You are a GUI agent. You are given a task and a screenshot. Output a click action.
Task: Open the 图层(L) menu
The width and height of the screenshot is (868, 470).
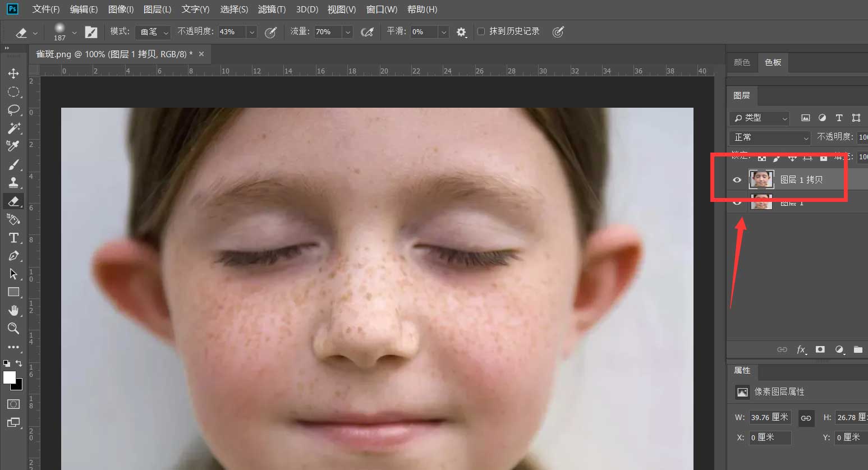157,10
